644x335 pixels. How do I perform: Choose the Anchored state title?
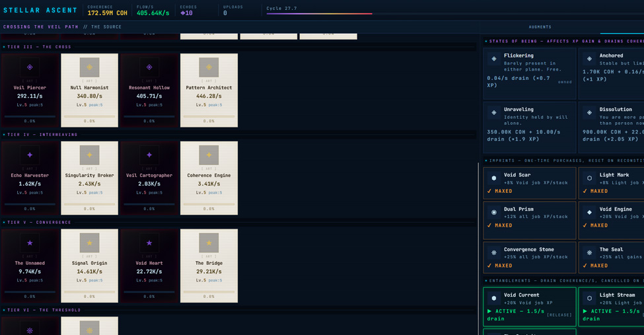[x=611, y=56]
